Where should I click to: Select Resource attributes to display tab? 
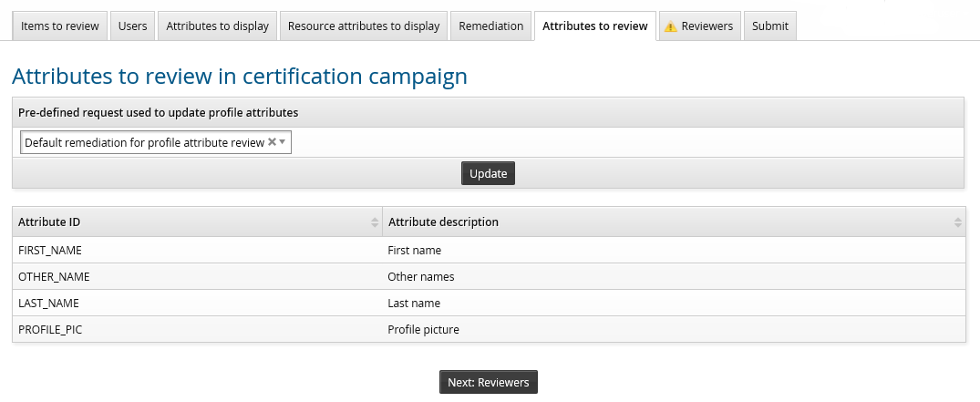pos(364,26)
